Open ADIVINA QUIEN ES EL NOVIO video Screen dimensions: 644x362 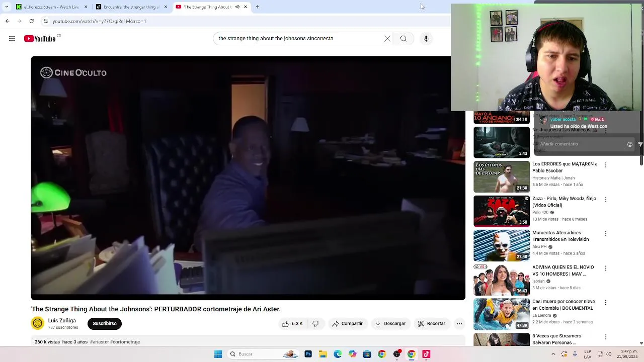tap(563, 270)
